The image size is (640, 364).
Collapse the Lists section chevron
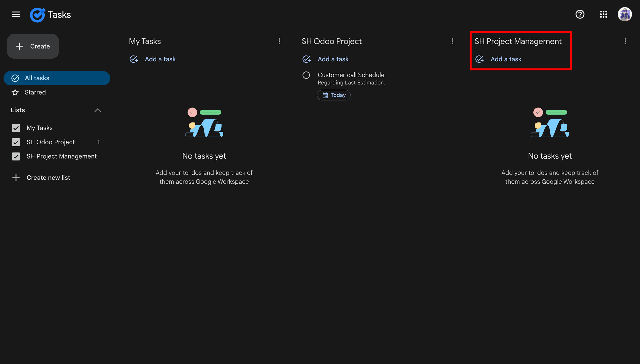[x=98, y=110]
